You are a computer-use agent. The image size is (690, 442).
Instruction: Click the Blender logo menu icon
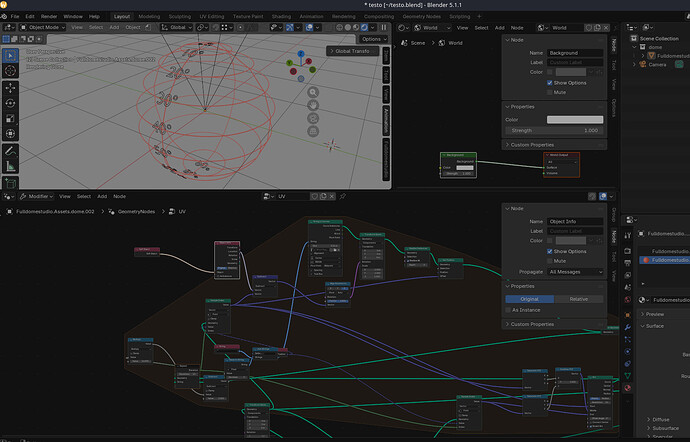pyautogui.click(x=4, y=16)
